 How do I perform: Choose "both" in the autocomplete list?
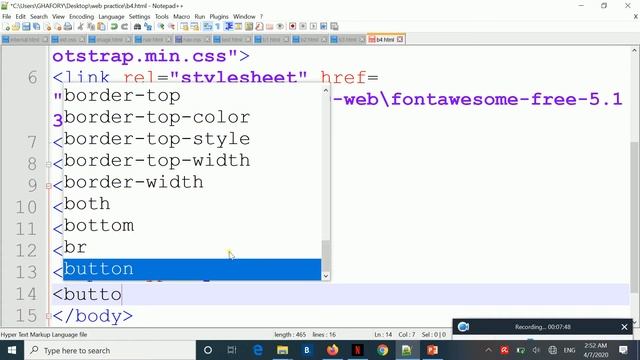(x=192, y=204)
